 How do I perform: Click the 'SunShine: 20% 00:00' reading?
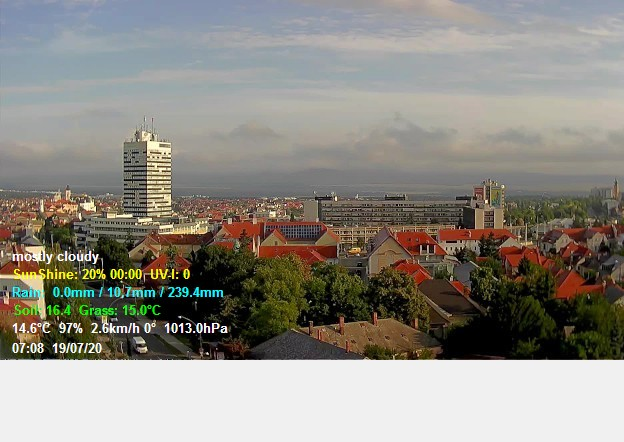tap(78, 275)
